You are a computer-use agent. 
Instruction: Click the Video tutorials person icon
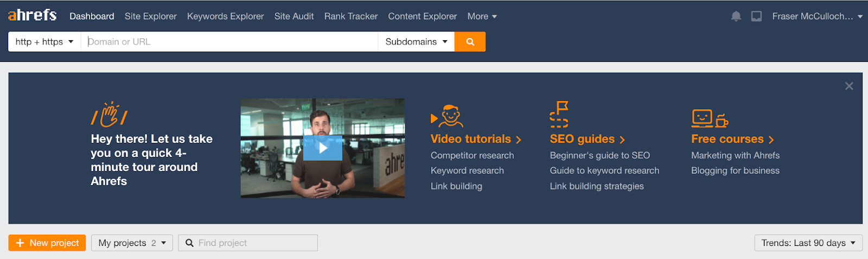tap(447, 116)
